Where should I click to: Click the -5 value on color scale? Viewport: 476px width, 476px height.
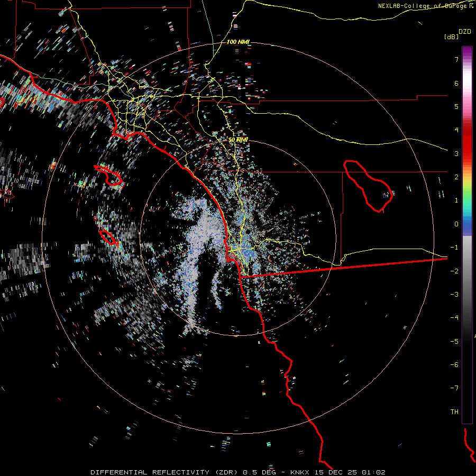[454, 342]
